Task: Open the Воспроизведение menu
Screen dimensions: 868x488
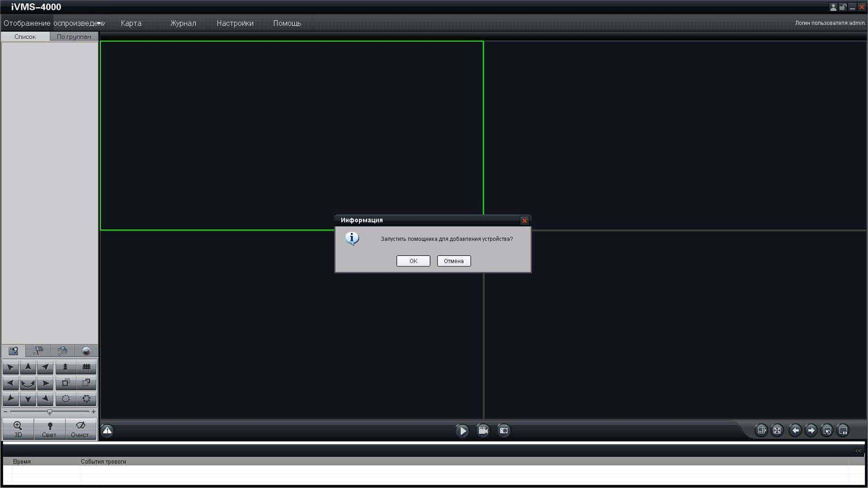Action: (79, 23)
